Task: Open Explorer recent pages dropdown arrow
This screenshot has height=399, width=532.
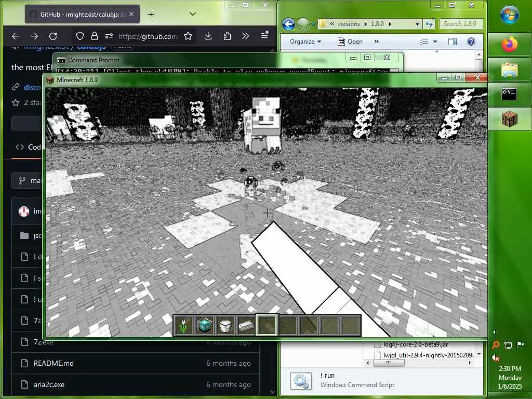Action: 313,24
